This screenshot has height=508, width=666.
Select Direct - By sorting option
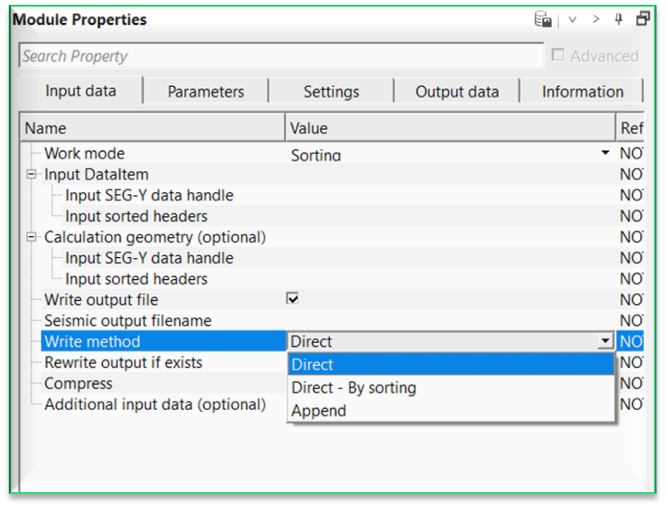coord(353,388)
